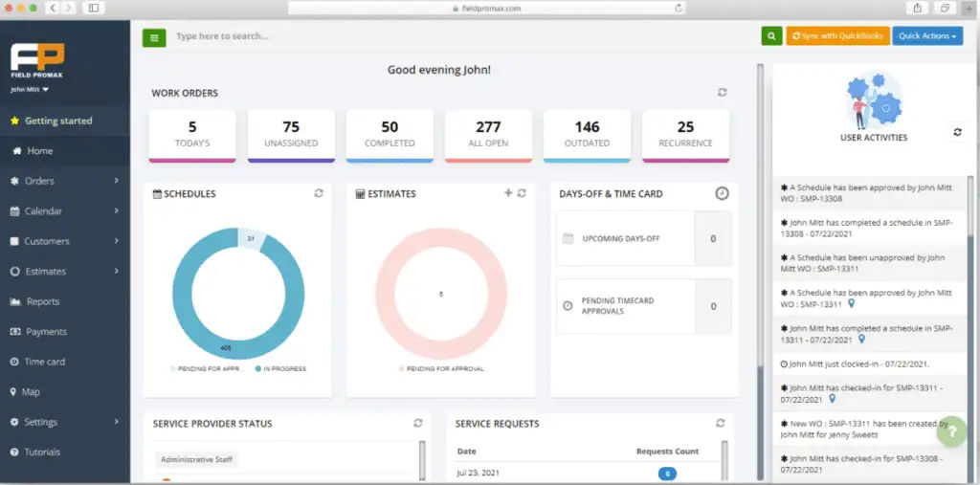Toggle the green hamburger menu button
This screenshot has width=980, height=485.
coord(154,37)
